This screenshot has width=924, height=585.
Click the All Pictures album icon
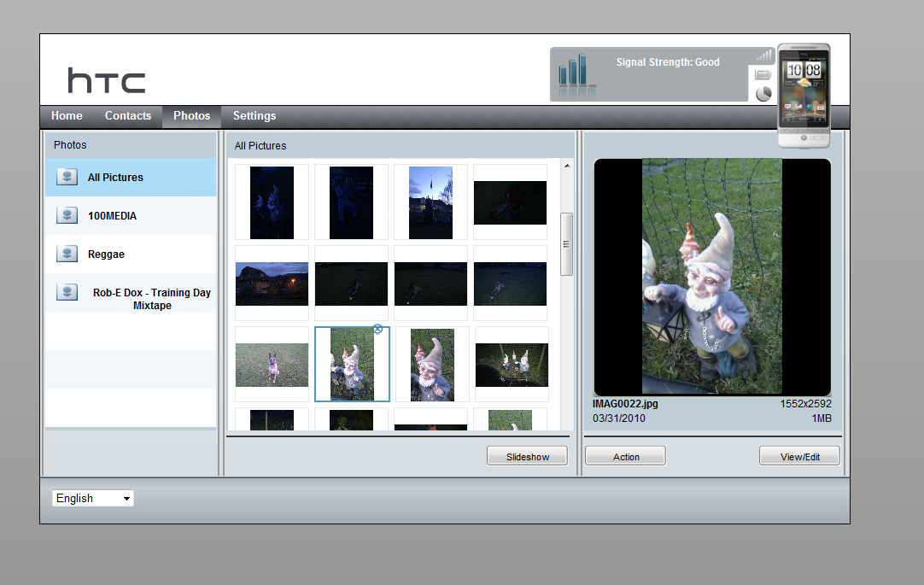[67, 177]
